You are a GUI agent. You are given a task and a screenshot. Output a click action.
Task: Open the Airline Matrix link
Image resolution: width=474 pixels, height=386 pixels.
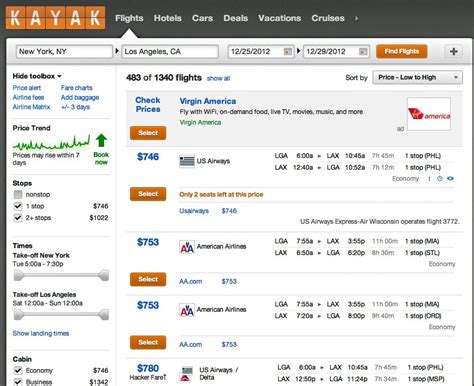[x=31, y=107]
